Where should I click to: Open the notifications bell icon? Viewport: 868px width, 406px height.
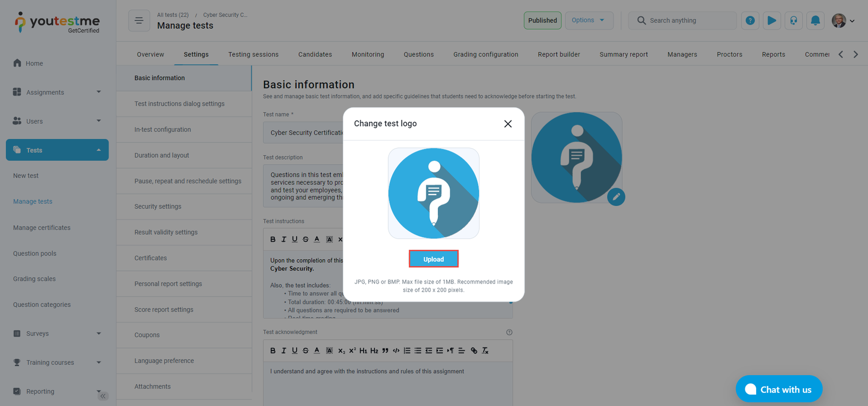click(x=815, y=21)
